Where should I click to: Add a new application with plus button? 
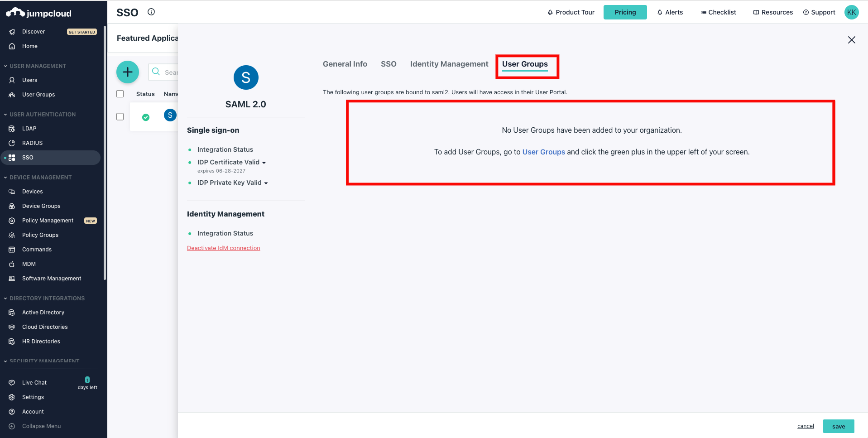pyautogui.click(x=128, y=72)
